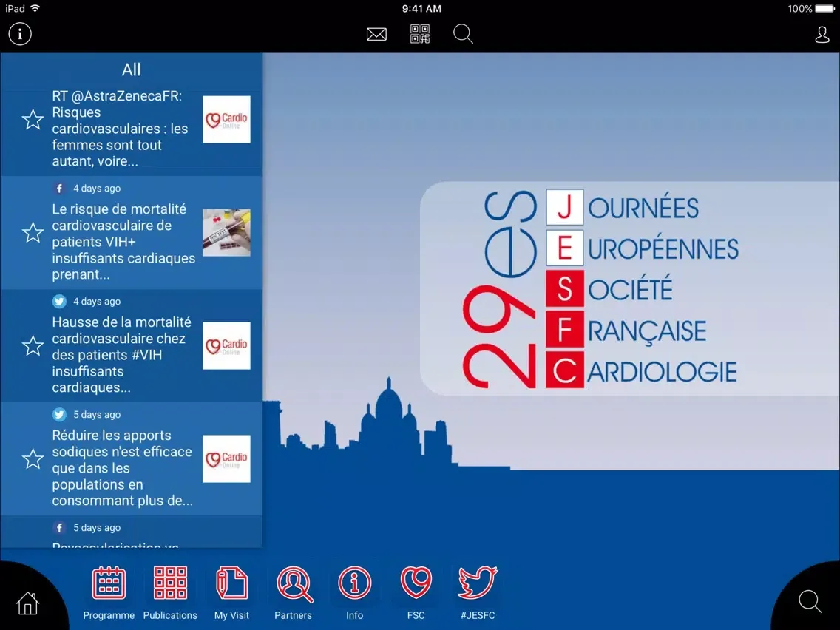Tap Twitter icon on '4 days ago' post
This screenshot has width=840, height=630.
point(59,301)
